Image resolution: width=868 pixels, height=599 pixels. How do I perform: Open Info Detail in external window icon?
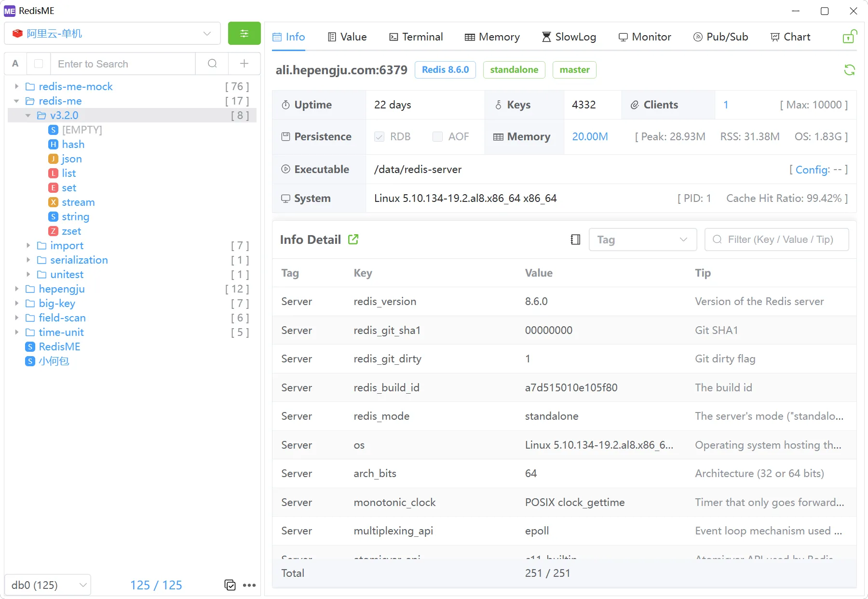click(353, 239)
